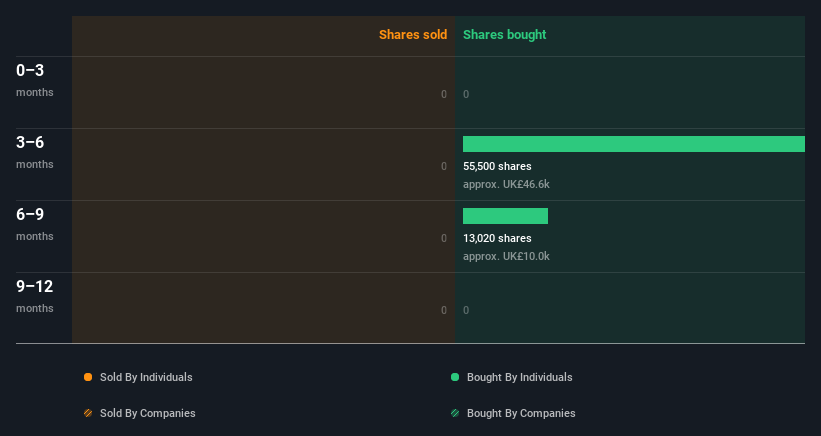Click the 9–12 months shares sold zero
The image size is (821, 436).
[x=443, y=310]
